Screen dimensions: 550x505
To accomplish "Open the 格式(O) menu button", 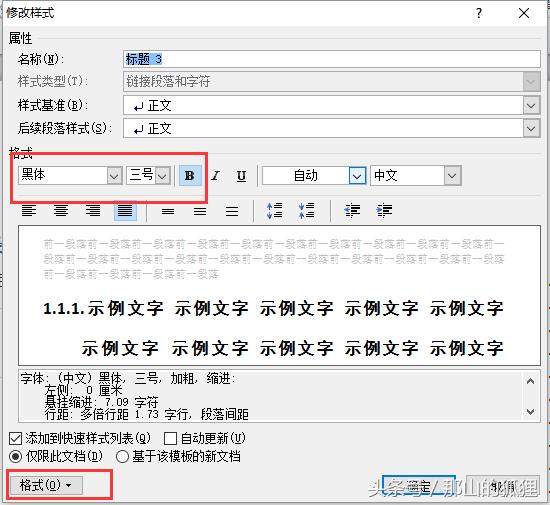I will [x=46, y=485].
